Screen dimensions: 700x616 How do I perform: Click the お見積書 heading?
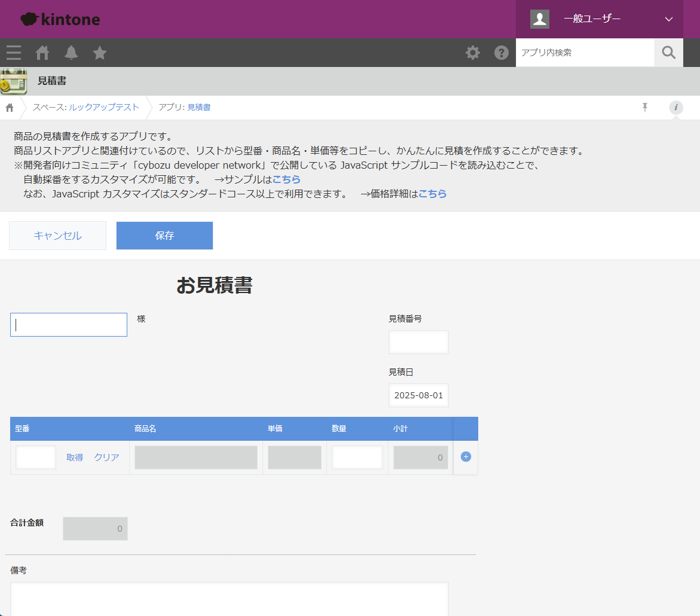tap(214, 285)
